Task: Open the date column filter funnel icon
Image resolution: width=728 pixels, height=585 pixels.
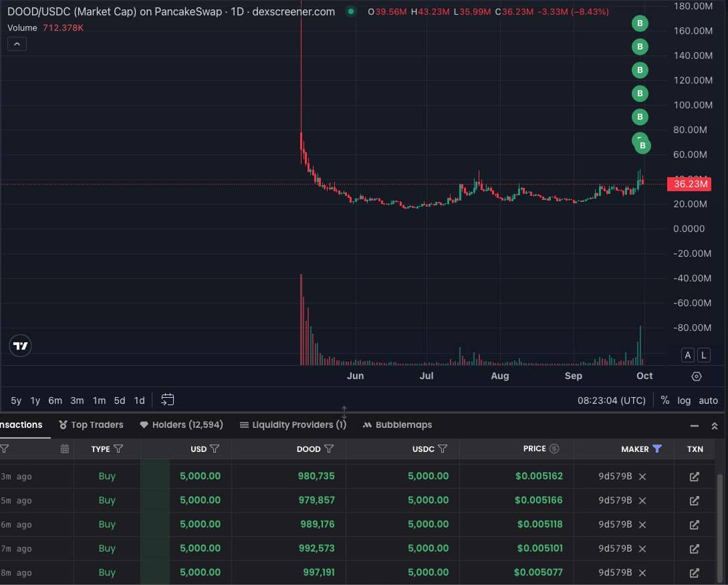Action: [x=4, y=449]
